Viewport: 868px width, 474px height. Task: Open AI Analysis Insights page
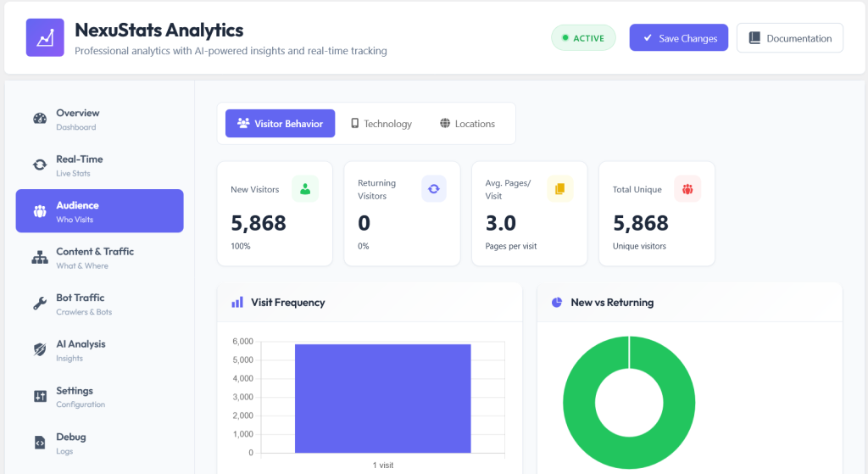(x=100, y=350)
